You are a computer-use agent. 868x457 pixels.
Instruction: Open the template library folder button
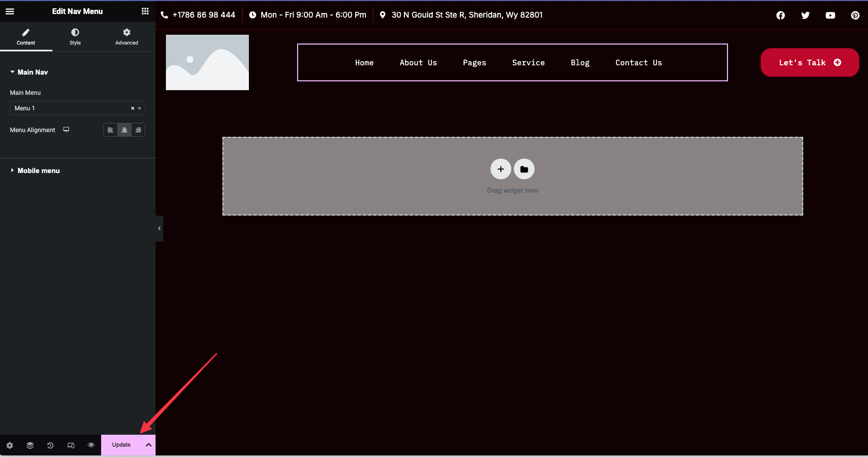click(524, 169)
